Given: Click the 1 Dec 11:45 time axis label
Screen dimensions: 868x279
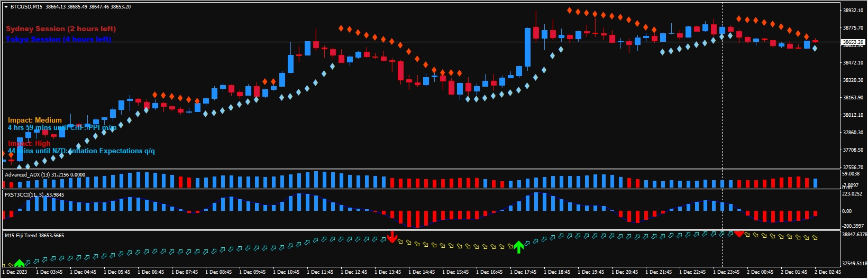Looking at the screenshot, I should [x=320, y=272].
